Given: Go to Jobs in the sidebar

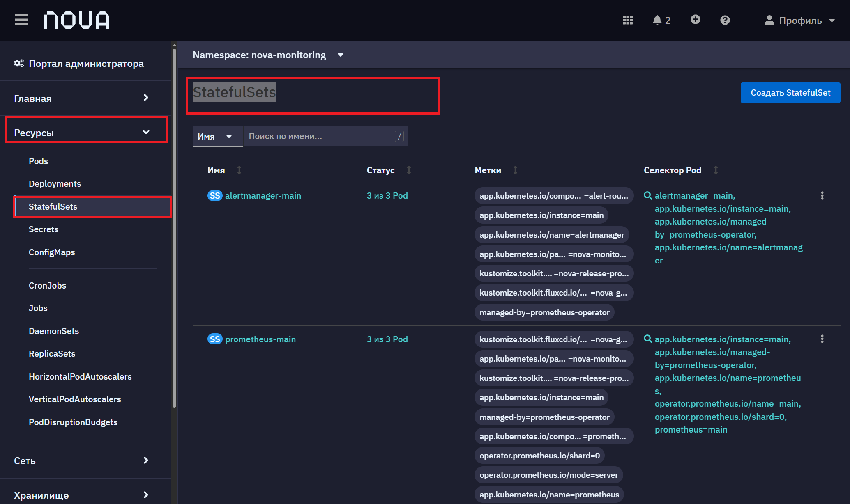Looking at the screenshot, I should (x=38, y=308).
